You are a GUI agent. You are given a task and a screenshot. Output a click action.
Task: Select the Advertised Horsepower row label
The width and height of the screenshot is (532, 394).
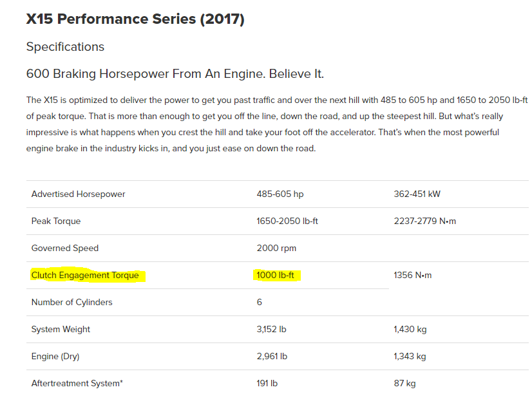coord(78,194)
